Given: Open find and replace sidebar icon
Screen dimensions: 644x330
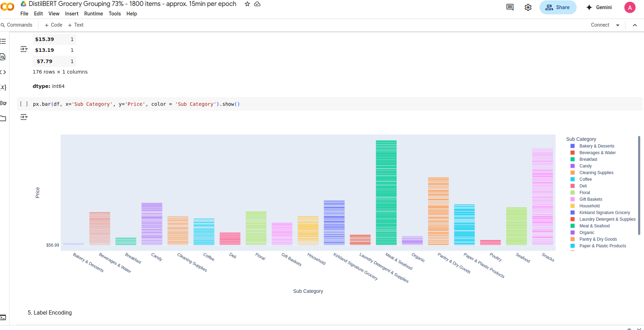Looking at the screenshot, I should 3,57.
